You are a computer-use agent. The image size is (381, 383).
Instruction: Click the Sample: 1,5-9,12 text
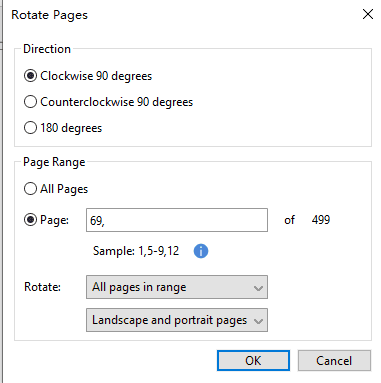click(136, 251)
